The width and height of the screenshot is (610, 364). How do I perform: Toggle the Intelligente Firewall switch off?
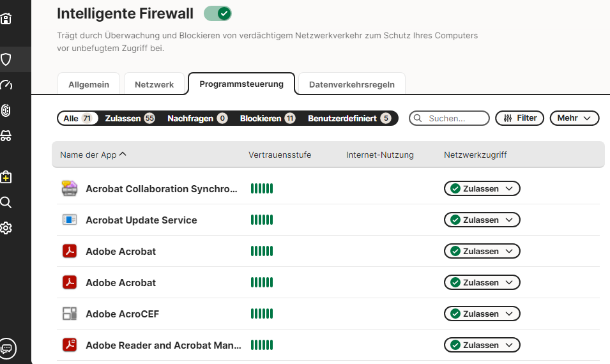217,13
